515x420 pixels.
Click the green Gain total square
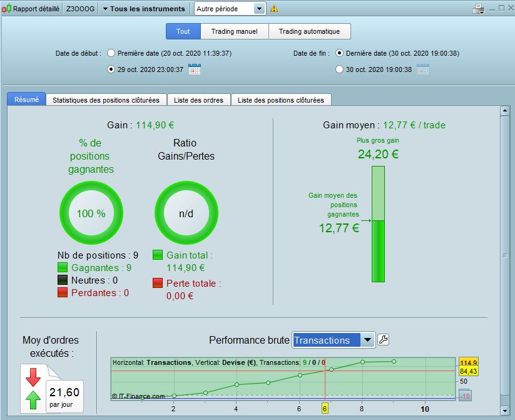tap(158, 255)
